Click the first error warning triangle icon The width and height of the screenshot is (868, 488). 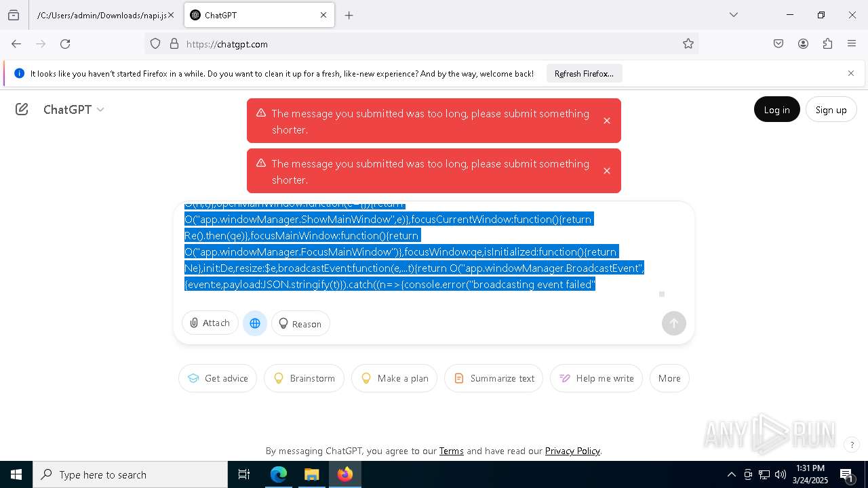pos(260,113)
